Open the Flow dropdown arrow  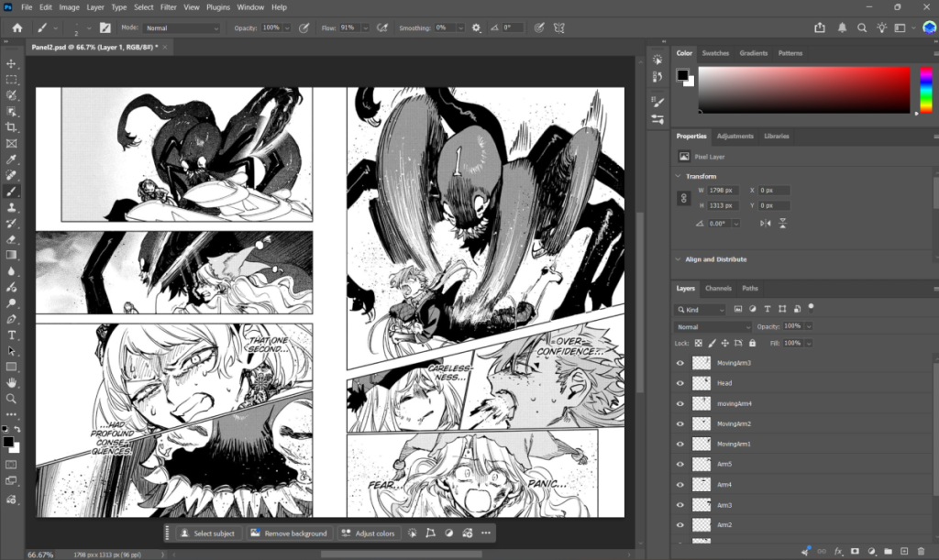point(365,28)
